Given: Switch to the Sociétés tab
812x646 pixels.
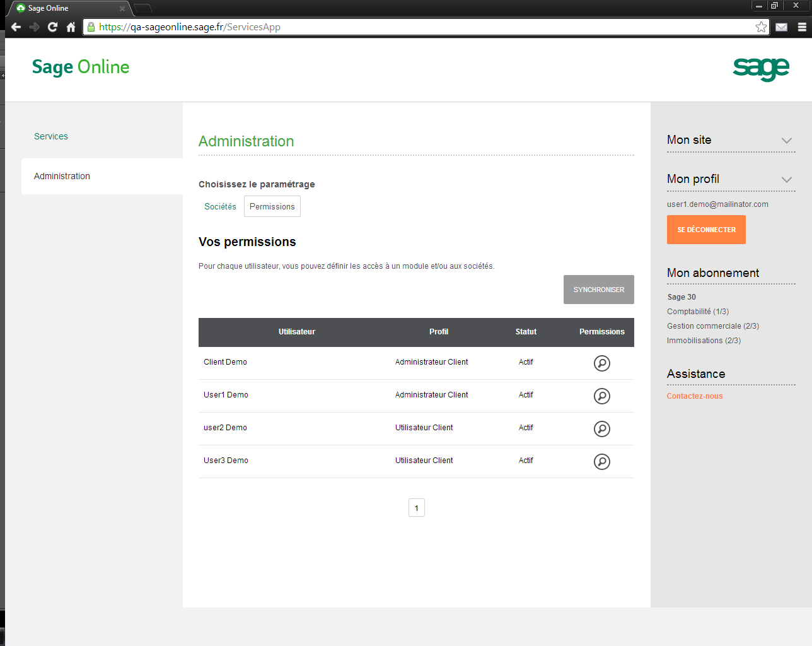Looking at the screenshot, I should pyautogui.click(x=220, y=207).
